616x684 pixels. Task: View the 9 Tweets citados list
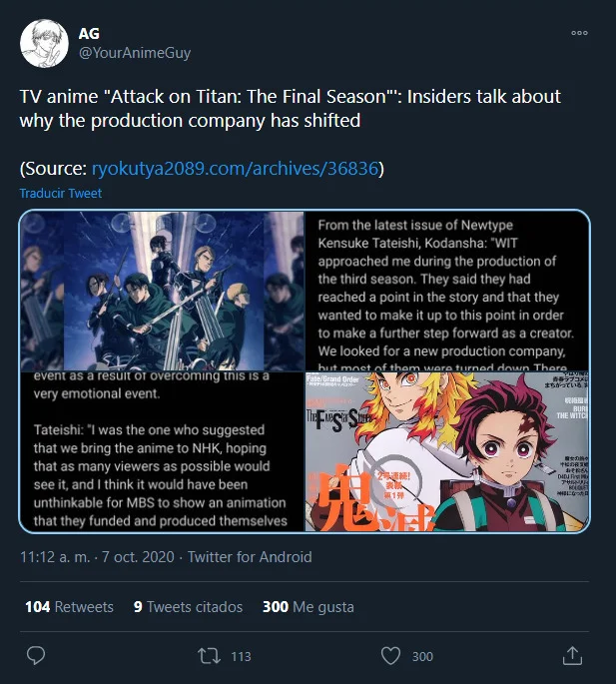click(x=188, y=607)
